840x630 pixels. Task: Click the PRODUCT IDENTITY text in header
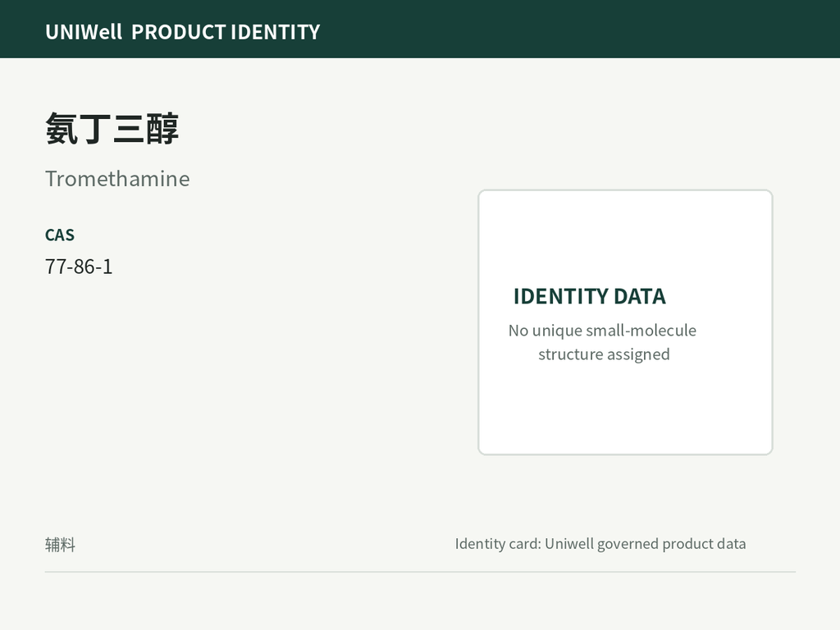pos(226,32)
